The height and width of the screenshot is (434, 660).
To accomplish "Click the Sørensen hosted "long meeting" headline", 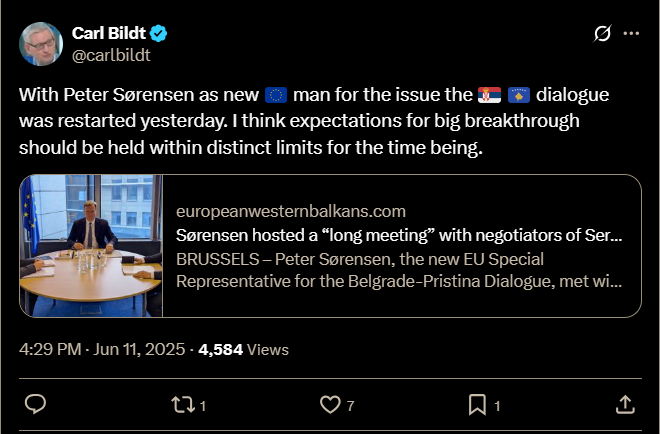I will [x=399, y=235].
